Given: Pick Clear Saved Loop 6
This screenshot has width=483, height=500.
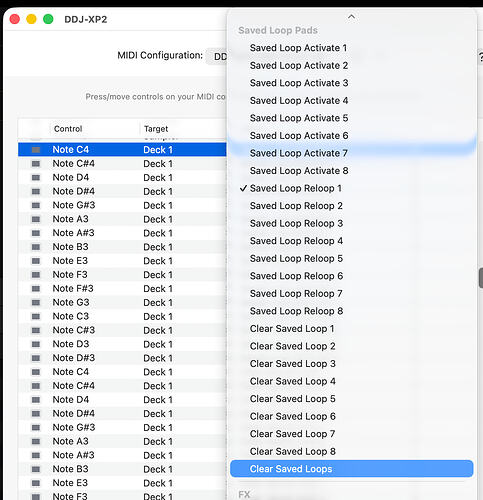Looking at the screenshot, I should point(351,416).
